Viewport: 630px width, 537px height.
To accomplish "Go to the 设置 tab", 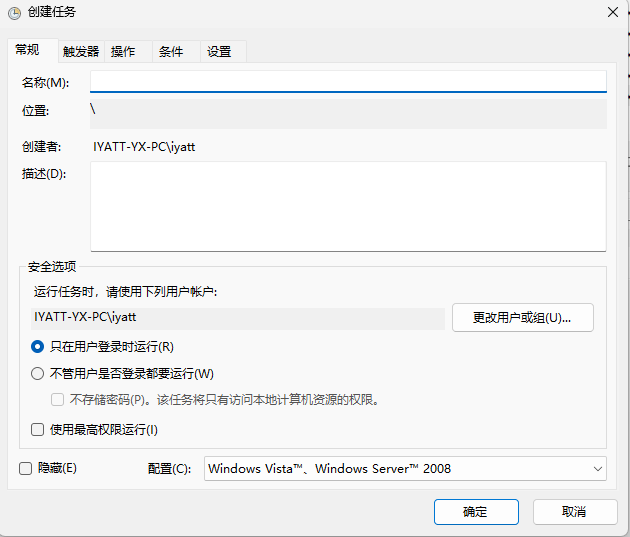I will pyautogui.click(x=219, y=52).
